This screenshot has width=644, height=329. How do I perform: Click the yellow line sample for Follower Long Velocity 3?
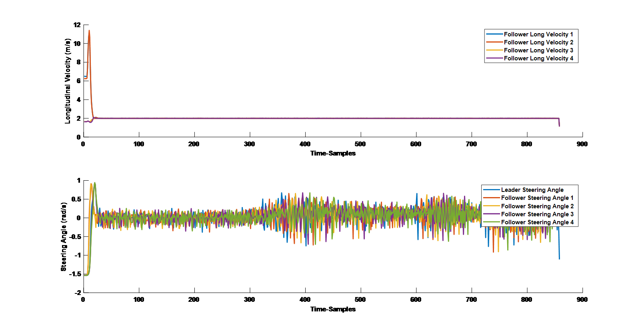click(494, 50)
